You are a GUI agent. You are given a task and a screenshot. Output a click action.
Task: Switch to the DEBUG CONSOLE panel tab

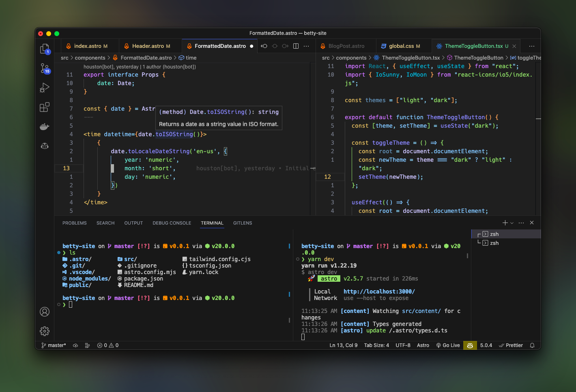click(x=172, y=223)
